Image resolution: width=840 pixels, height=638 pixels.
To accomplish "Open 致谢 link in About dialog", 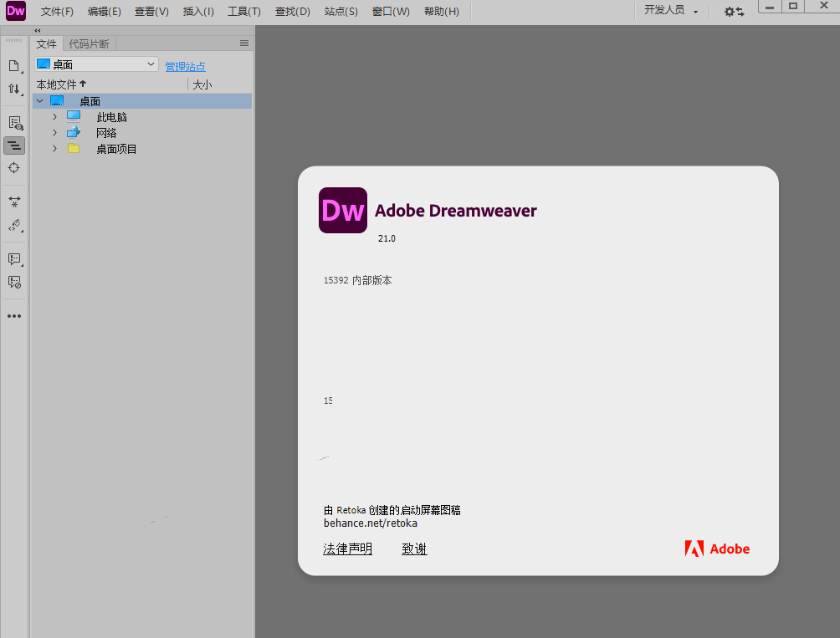I will tap(415, 549).
